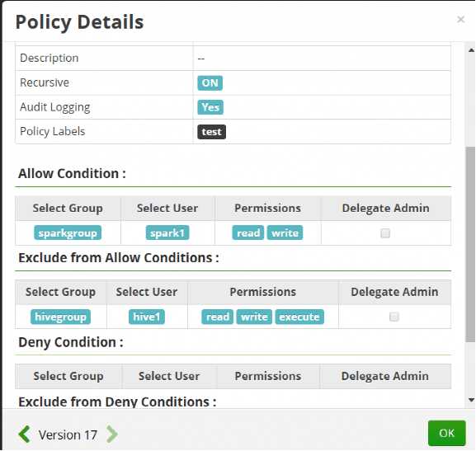The height and width of the screenshot is (451, 476).
Task: Click read permission under Allow Condition
Action: (248, 233)
